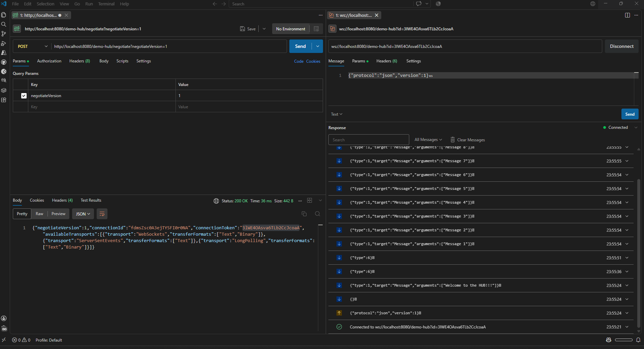
Task: Uncheck the negotiateVersion param checkbox
Action: (x=24, y=96)
